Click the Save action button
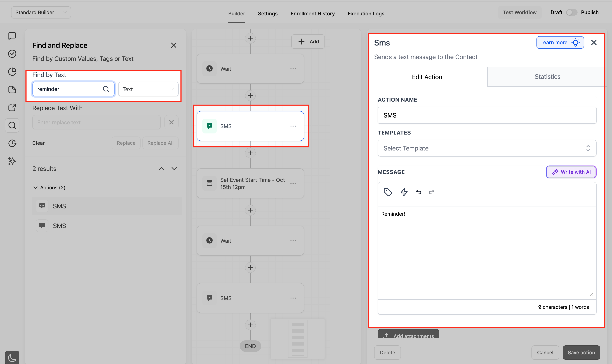 tap(581, 352)
